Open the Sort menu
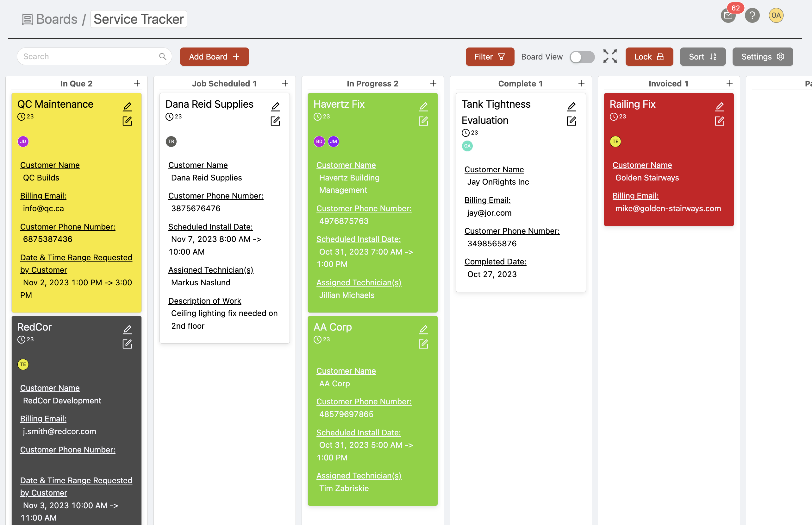 point(702,57)
